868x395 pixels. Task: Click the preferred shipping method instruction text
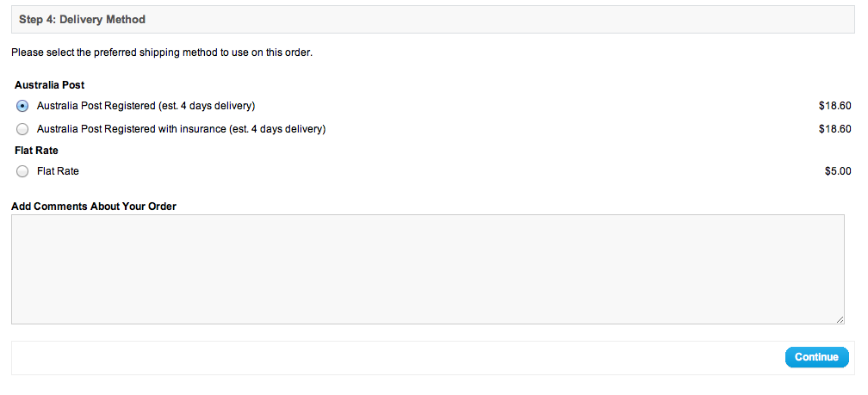click(x=162, y=53)
